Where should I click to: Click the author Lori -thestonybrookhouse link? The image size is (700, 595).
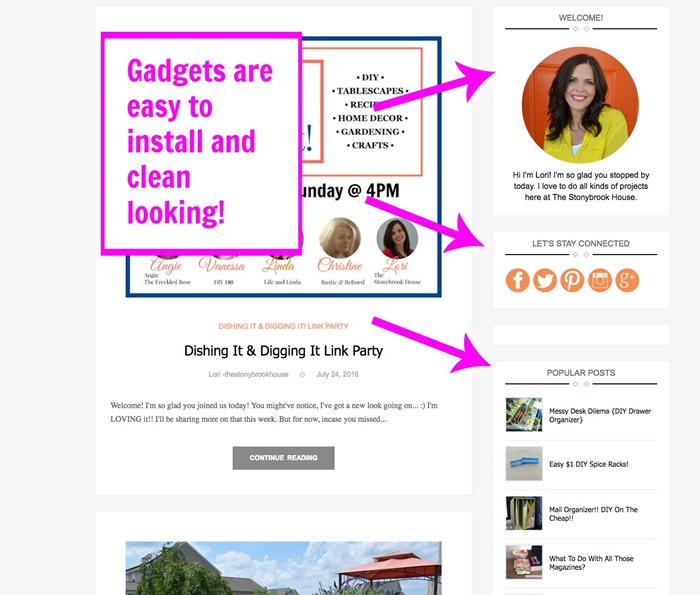click(x=248, y=374)
